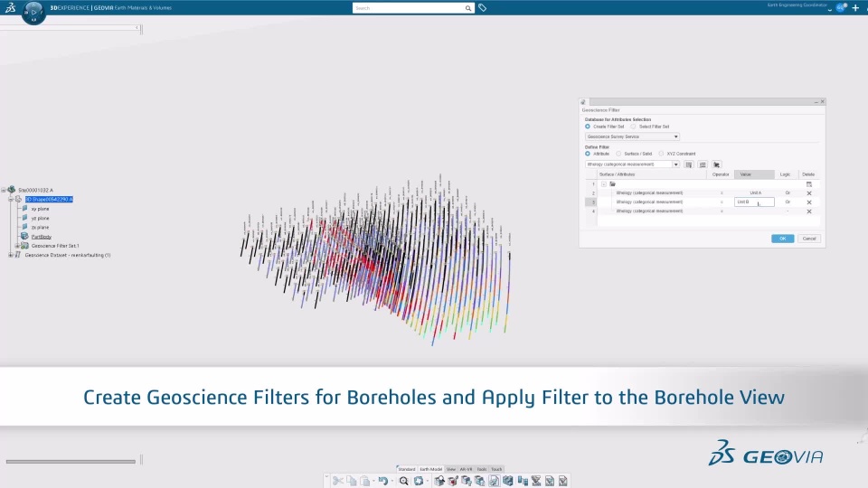Click the cube with magnifier toolbar icon
The width and height of the screenshot is (868, 488).
click(x=439, y=481)
